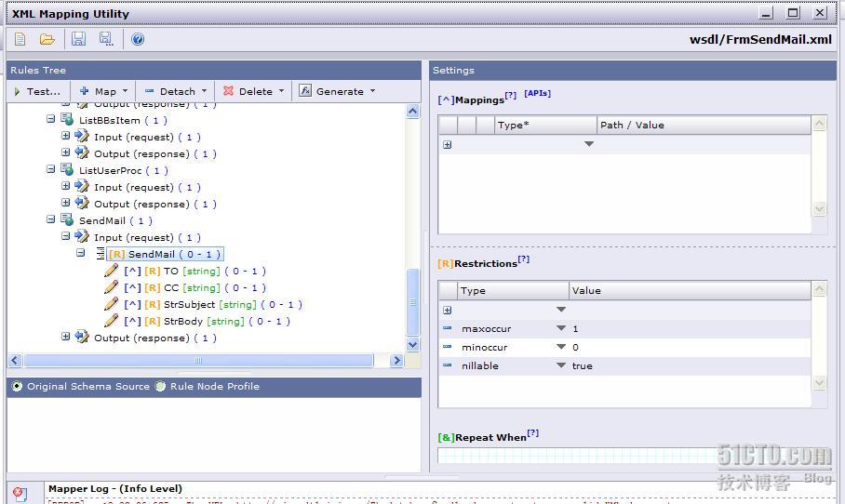Click the Rules Tree scroll down arrow
This screenshot has height=504, width=845.
pos(413,345)
